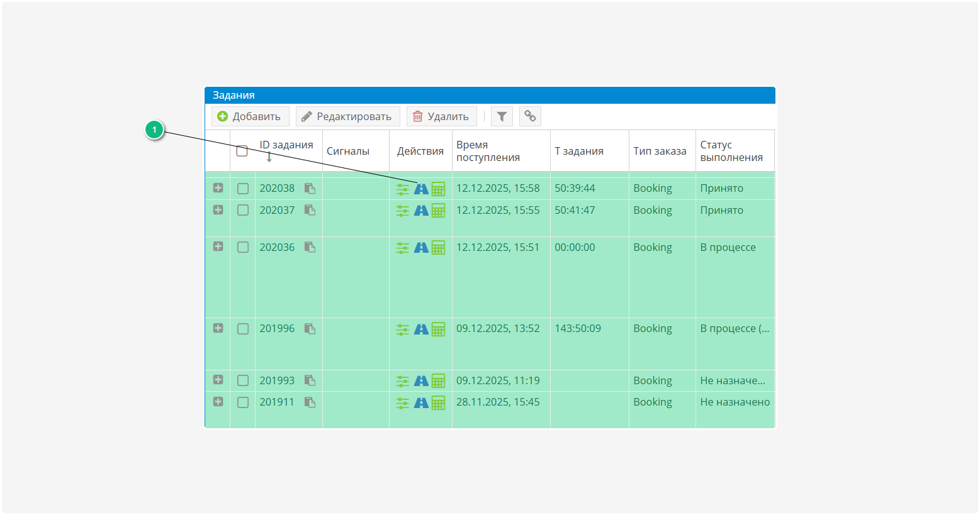Open route road icon for task 202038
This screenshot has width=980, height=515.
point(421,189)
